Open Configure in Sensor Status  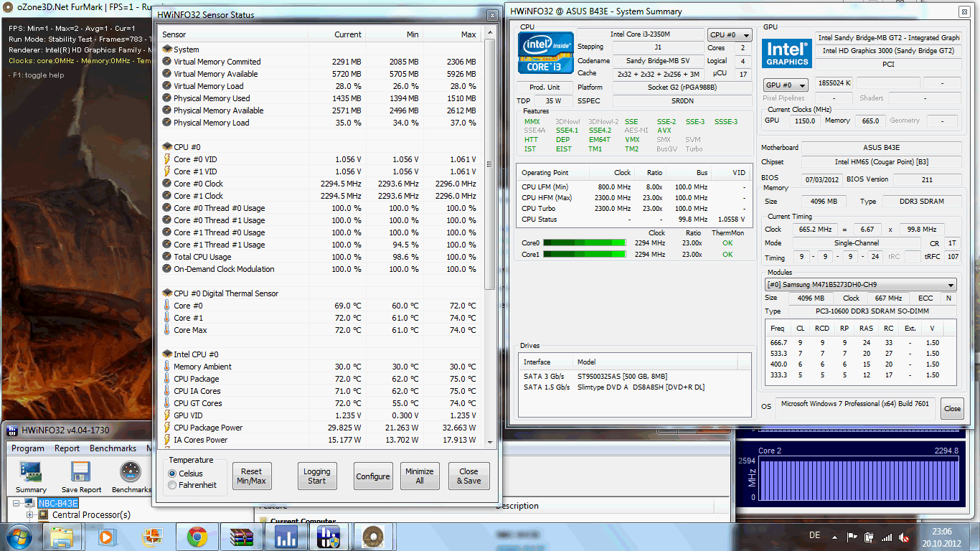coord(373,476)
